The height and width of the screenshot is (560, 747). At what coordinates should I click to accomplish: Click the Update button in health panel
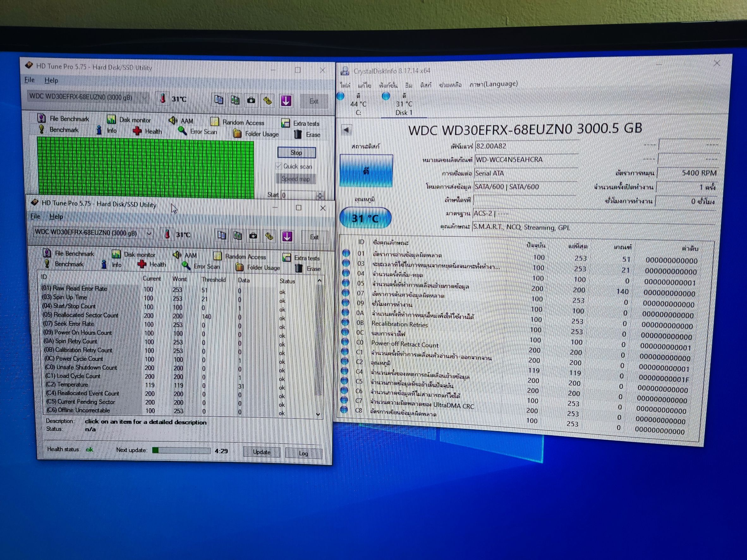coord(261,452)
